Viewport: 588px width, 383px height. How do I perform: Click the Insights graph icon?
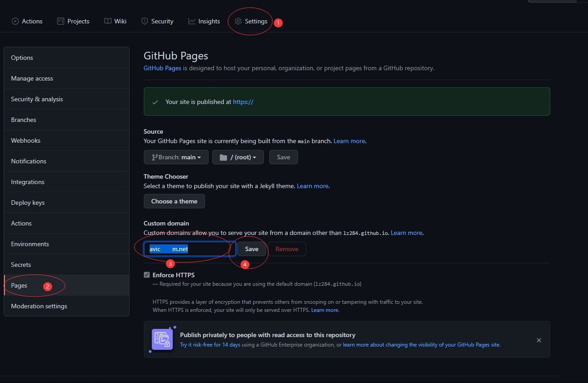pyautogui.click(x=192, y=21)
